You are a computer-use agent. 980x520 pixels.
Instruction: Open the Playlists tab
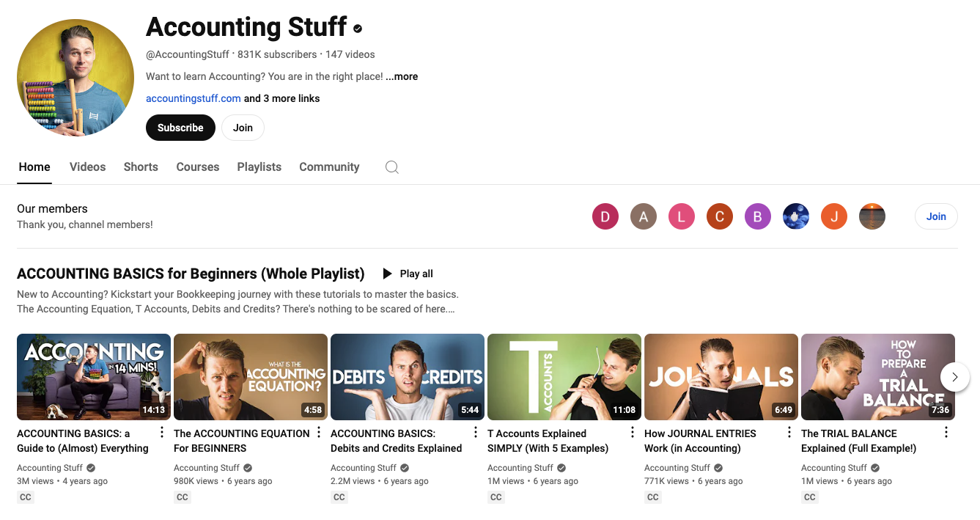(x=259, y=167)
